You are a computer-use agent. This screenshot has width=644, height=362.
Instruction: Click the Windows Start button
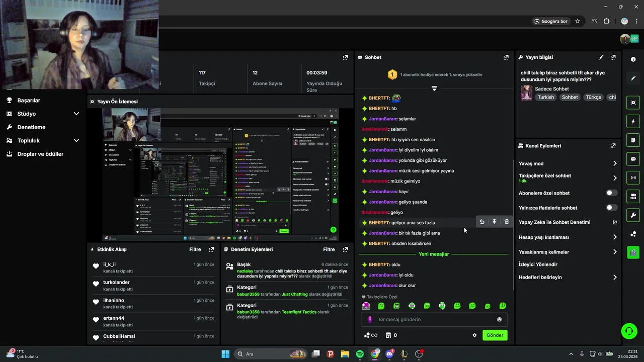(225, 354)
